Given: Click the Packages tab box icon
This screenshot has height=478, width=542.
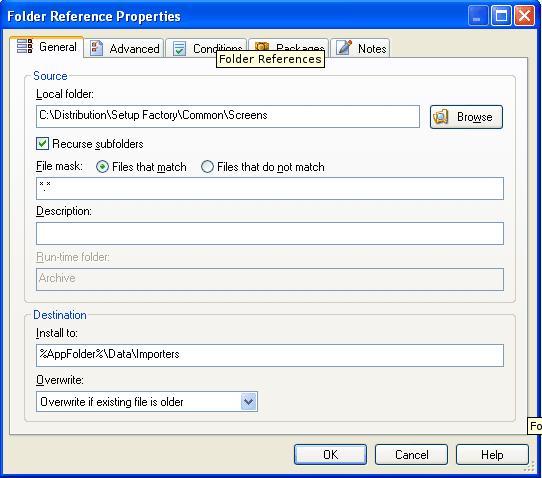Looking at the screenshot, I should pos(262,46).
